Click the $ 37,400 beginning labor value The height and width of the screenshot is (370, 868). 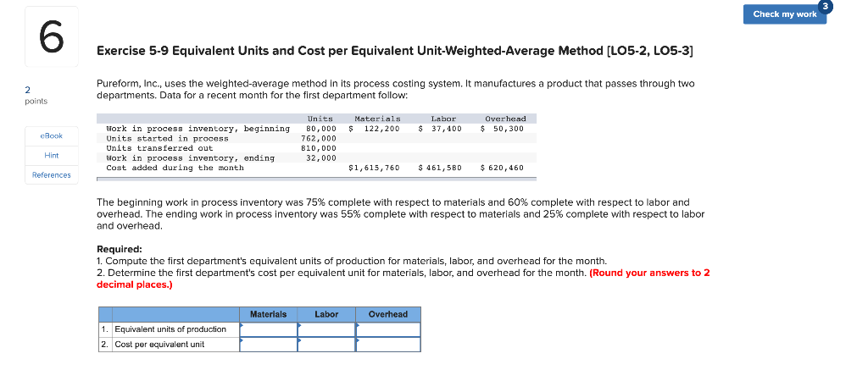pos(440,129)
